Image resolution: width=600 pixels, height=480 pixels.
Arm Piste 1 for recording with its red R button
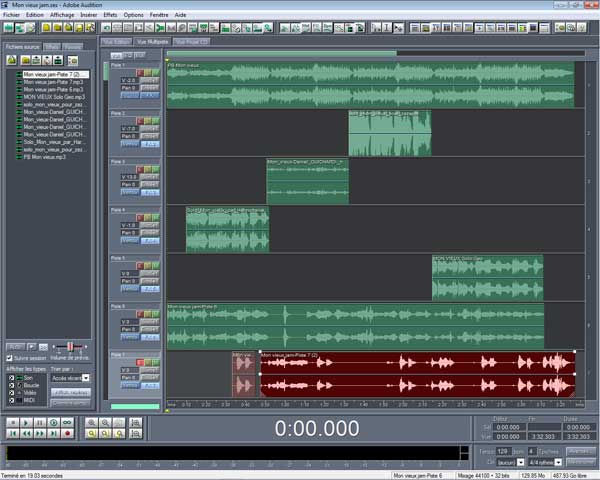pyautogui.click(x=140, y=73)
